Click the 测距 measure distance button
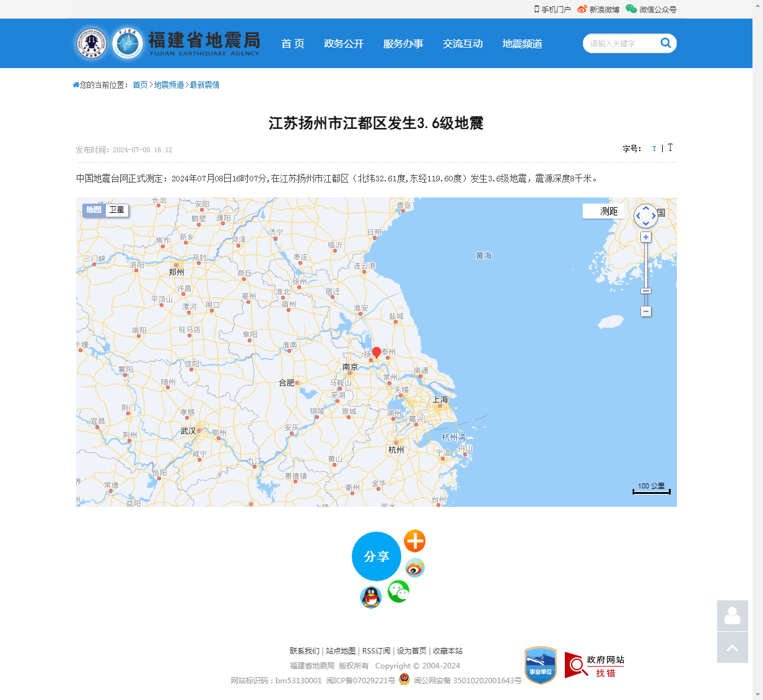This screenshot has height=700, width=763. point(608,211)
